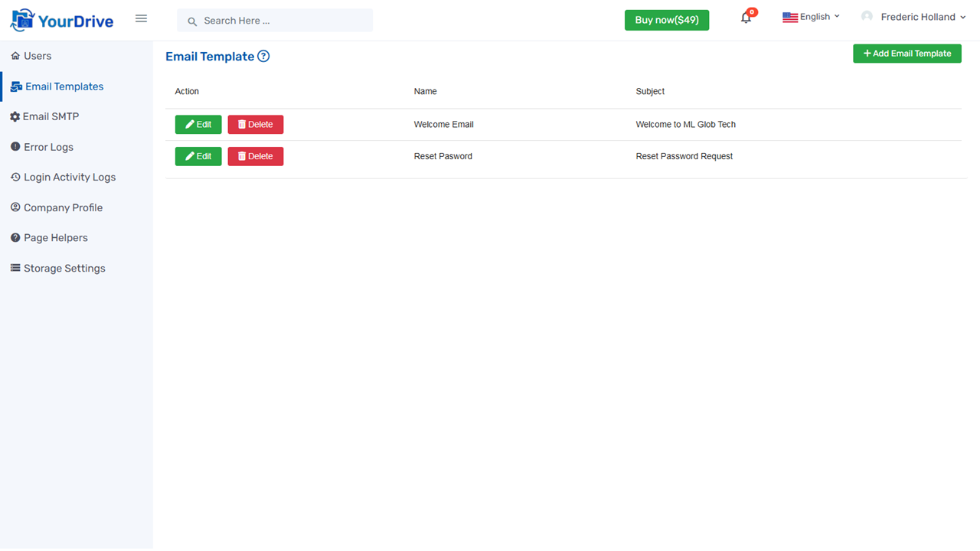Click the Page Helpers question mark icon

[x=14, y=237]
